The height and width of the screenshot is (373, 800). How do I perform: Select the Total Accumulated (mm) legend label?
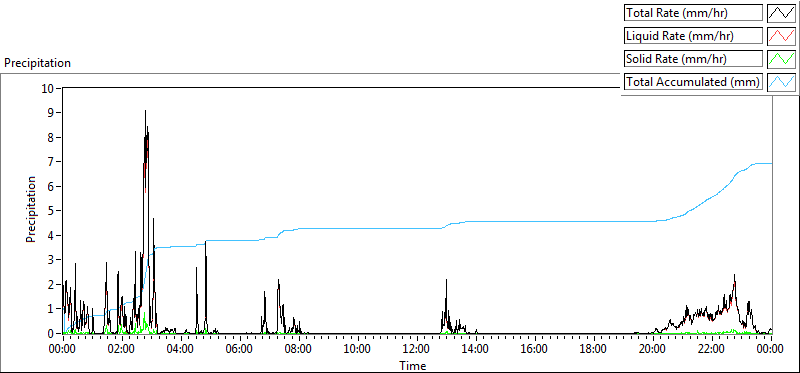(693, 82)
